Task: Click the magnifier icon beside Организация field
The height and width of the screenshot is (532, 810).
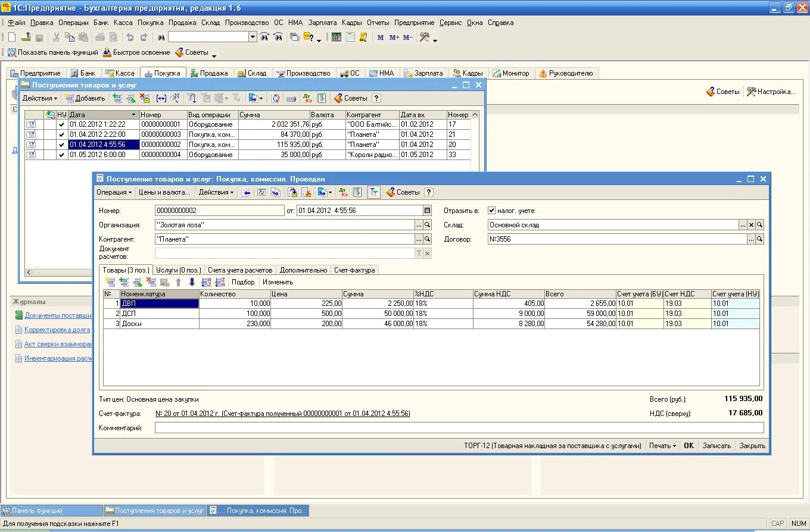Action: click(x=427, y=225)
